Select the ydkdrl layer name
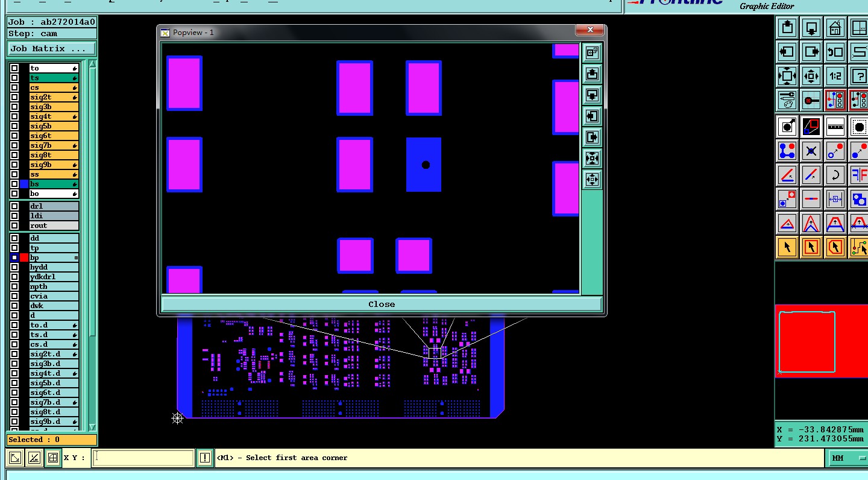The height and width of the screenshot is (480, 868). point(54,277)
